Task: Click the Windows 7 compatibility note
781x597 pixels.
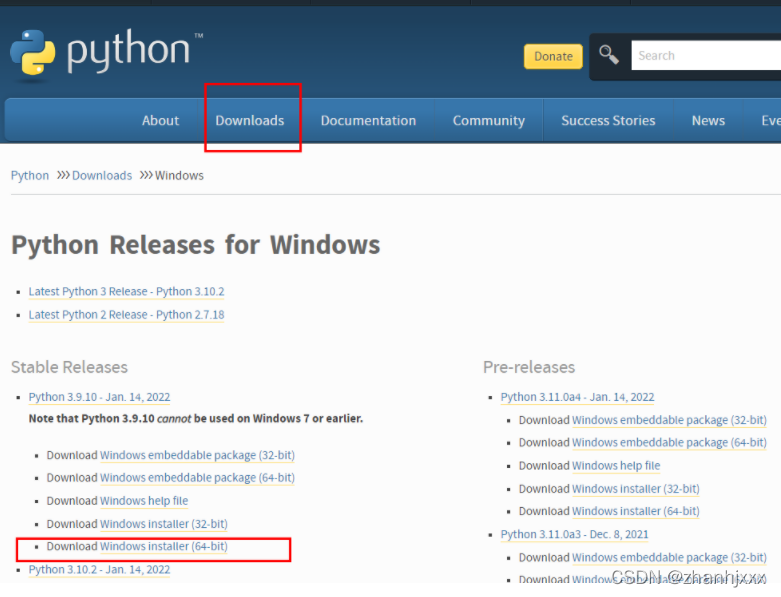Action: click(x=196, y=418)
